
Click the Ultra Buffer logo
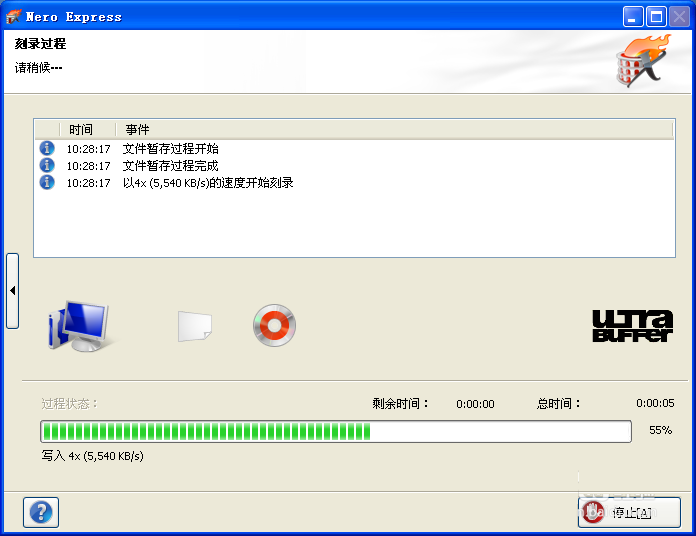632,326
